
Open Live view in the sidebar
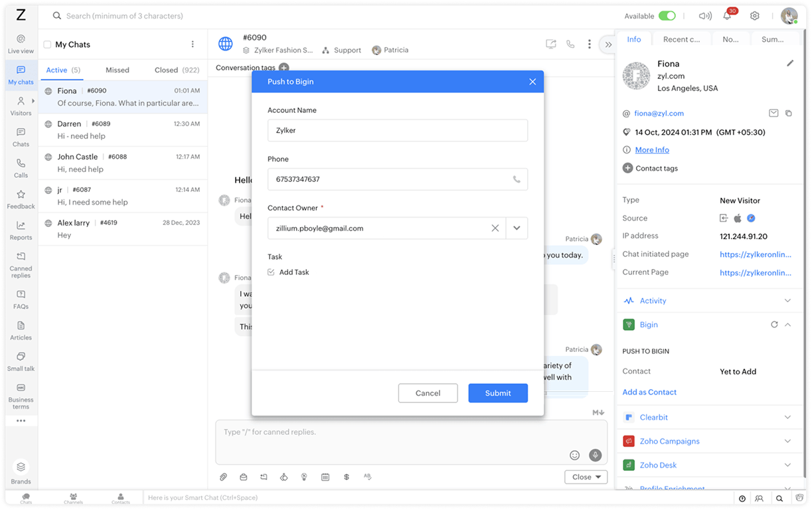[x=21, y=44]
